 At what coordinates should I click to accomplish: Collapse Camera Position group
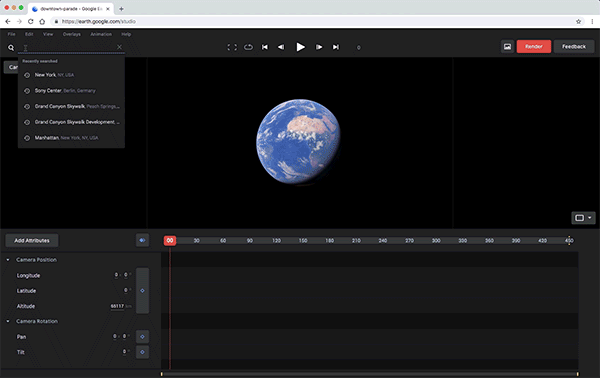click(8, 260)
